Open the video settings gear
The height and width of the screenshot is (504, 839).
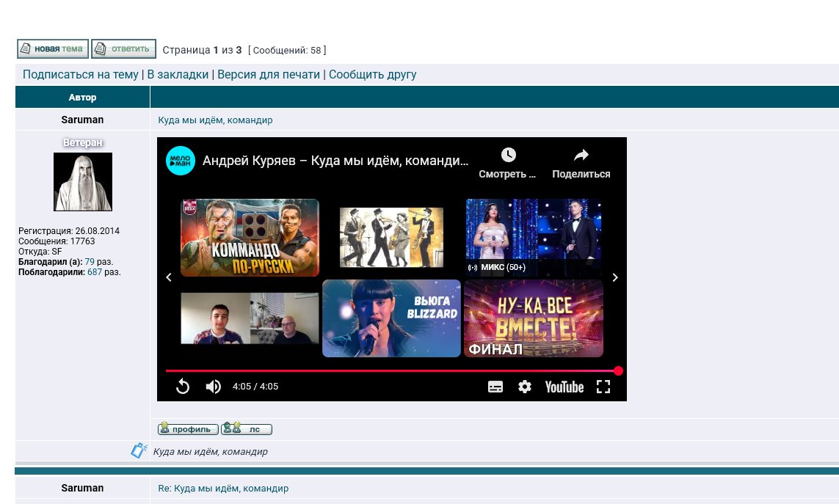[524, 387]
